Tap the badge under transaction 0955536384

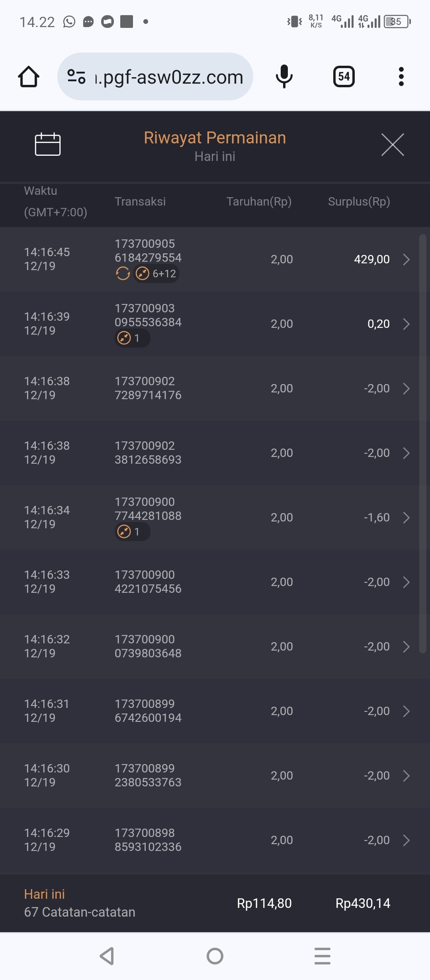click(x=132, y=338)
